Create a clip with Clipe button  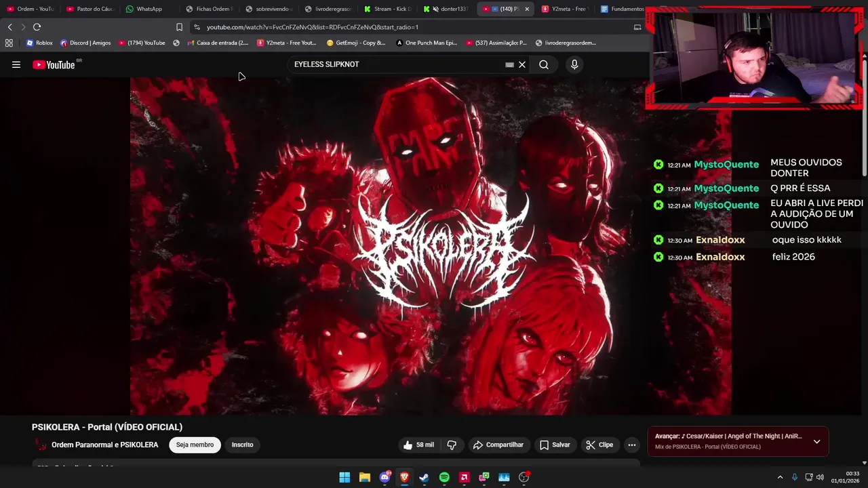coord(599,445)
